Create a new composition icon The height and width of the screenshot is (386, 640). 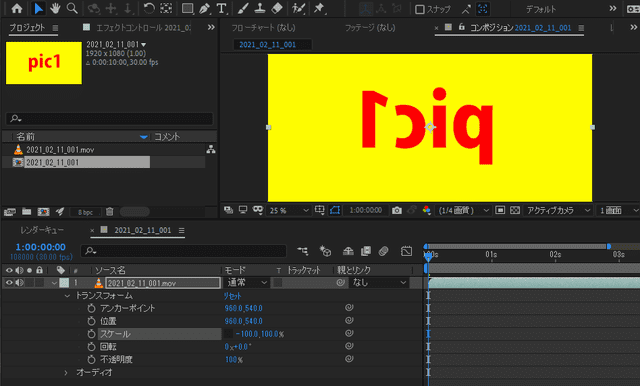click(x=43, y=212)
